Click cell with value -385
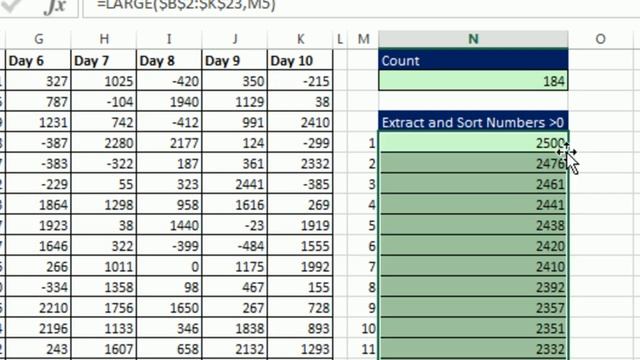This screenshot has height=360, width=640. [x=300, y=184]
